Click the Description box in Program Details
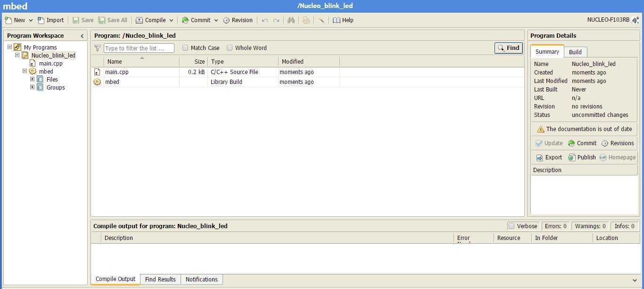The height and width of the screenshot is (289, 644). 584,195
